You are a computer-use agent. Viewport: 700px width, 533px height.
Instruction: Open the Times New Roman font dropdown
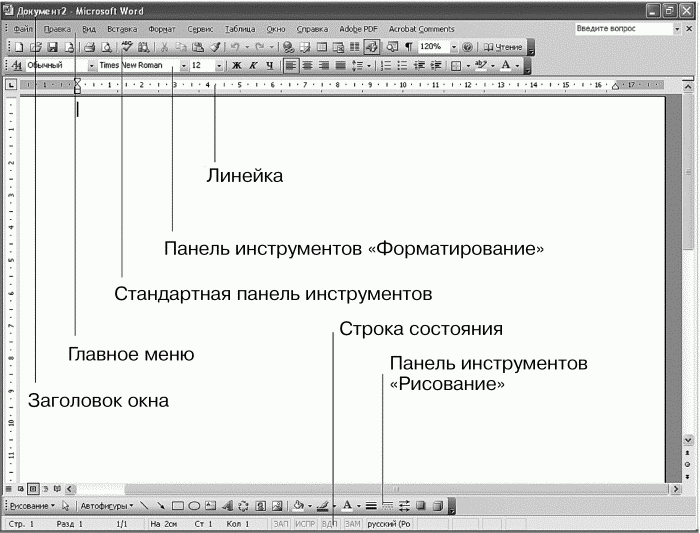pyautogui.click(x=183, y=66)
